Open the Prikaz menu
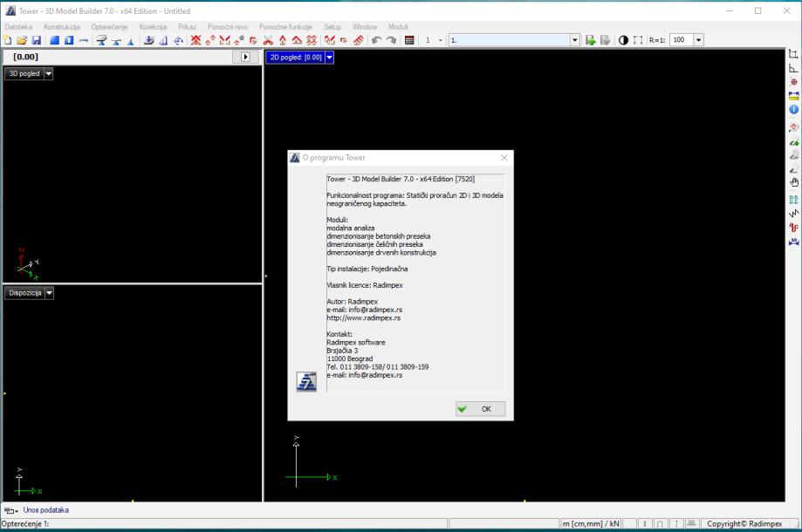 coord(188,26)
